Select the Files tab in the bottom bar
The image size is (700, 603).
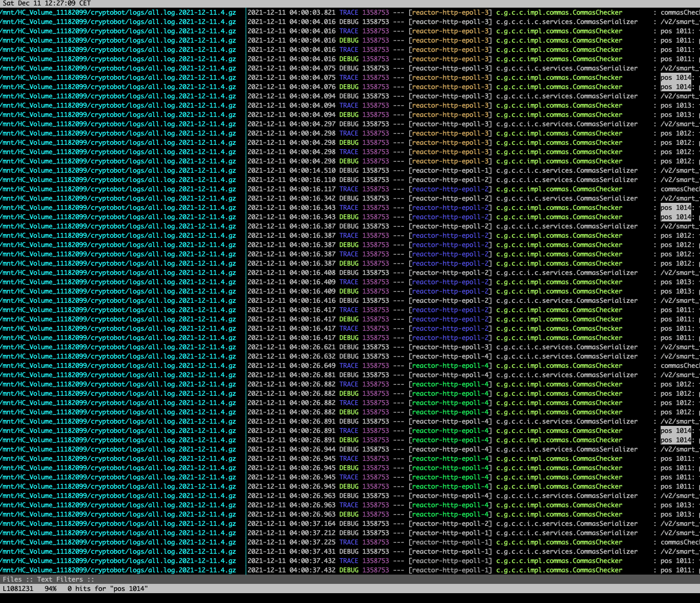tap(13, 579)
